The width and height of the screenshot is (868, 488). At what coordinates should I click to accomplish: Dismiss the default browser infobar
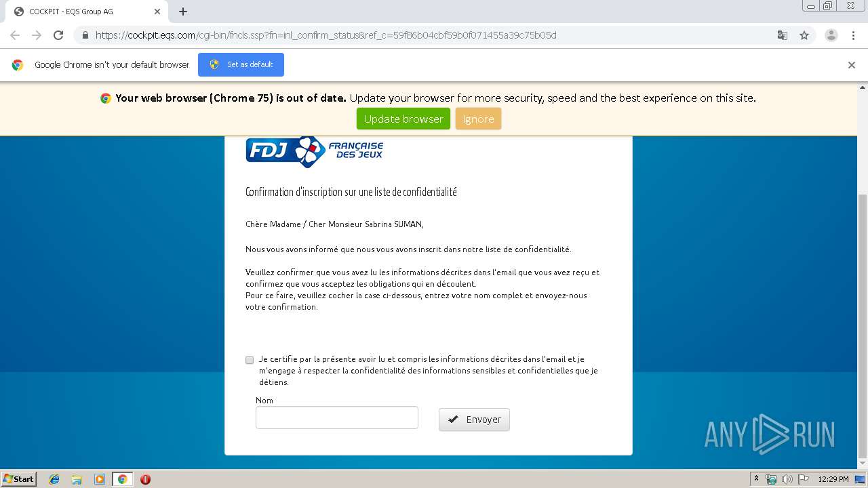click(852, 65)
